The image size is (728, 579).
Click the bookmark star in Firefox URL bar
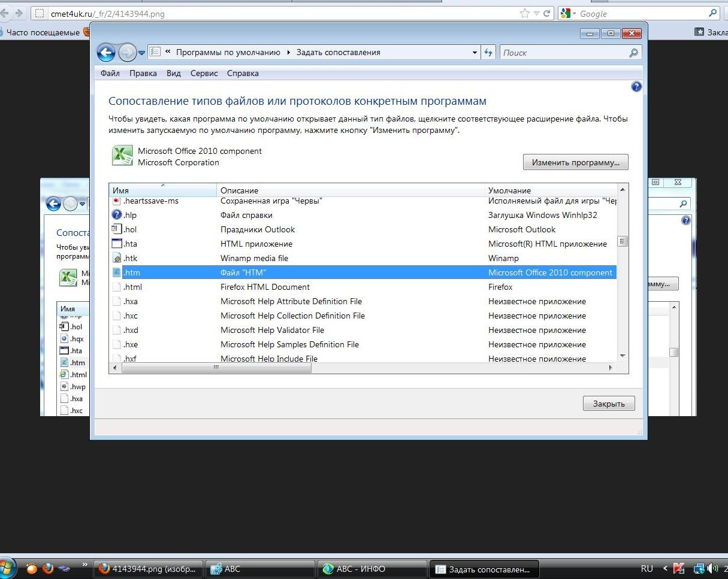[525, 13]
